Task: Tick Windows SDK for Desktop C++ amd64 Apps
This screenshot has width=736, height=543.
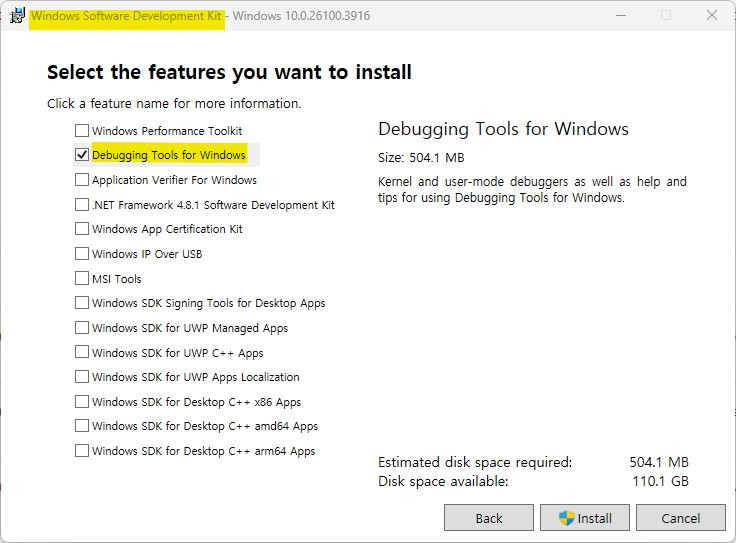Action: click(82, 425)
